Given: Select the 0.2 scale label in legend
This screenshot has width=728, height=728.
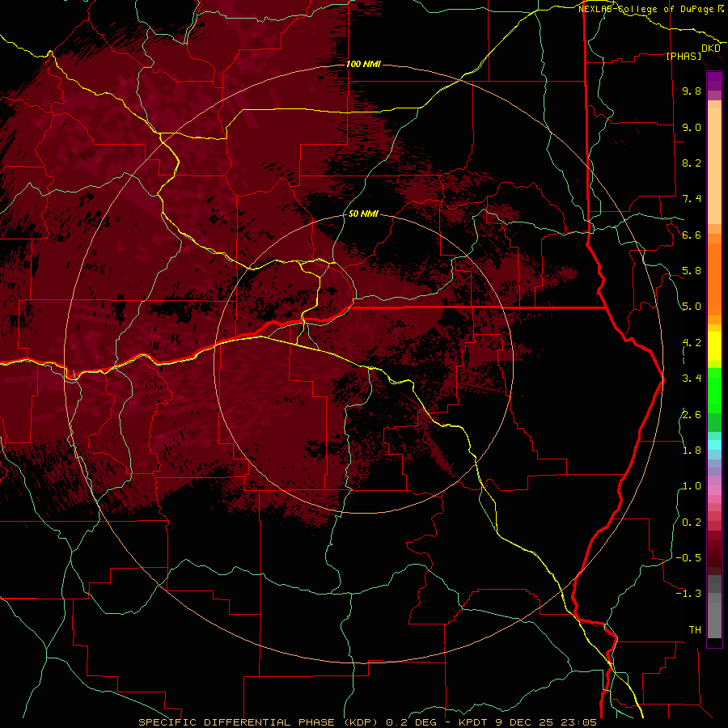Looking at the screenshot, I should pos(692,523).
